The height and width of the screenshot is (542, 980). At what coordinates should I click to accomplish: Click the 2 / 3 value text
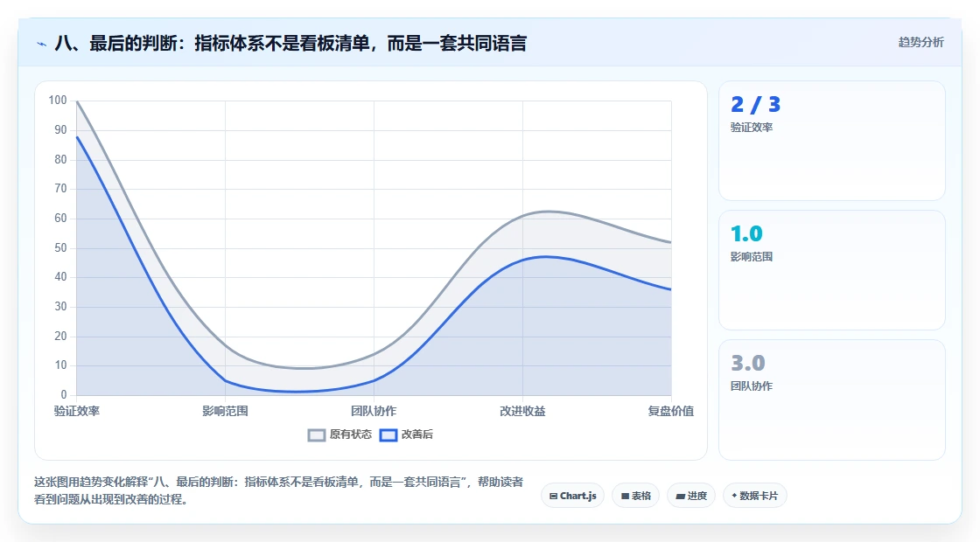click(756, 104)
